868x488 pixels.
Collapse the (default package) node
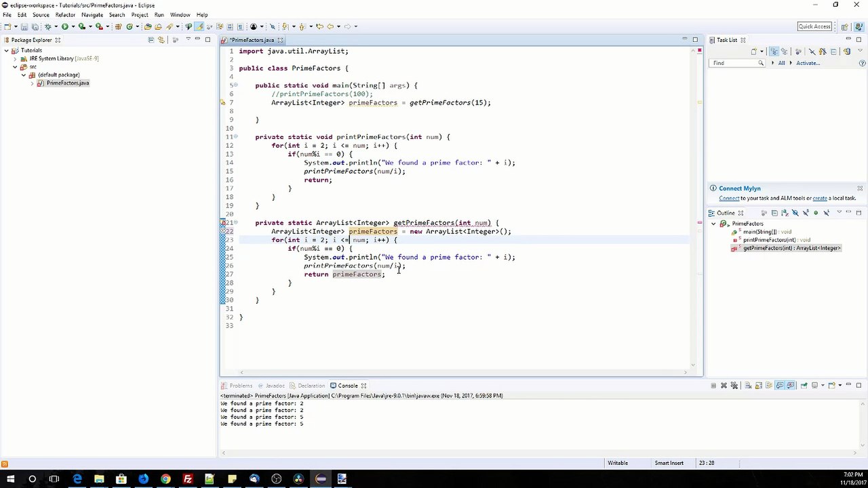click(x=23, y=75)
